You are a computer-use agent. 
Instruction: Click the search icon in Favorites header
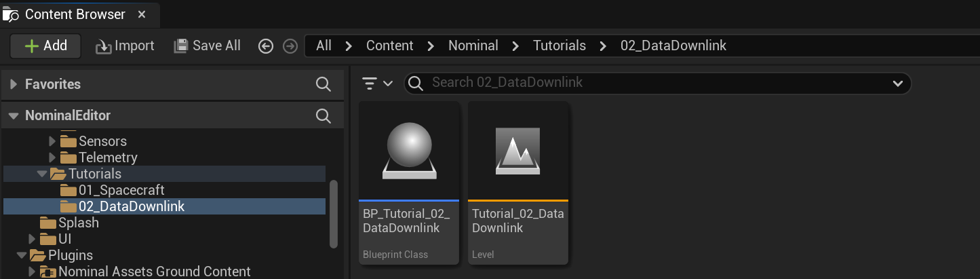click(x=324, y=84)
